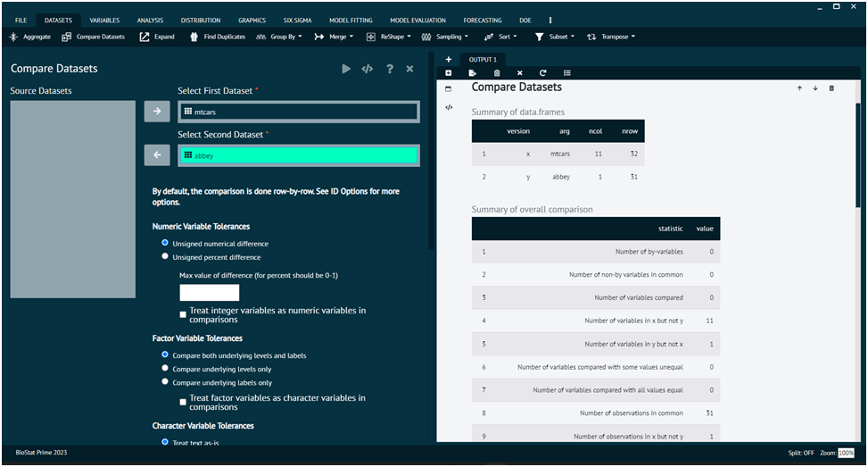Image resolution: width=868 pixels, height=467 pixels.
Task: Show syntax code icon in dialog header
Action: click(368, 69)
